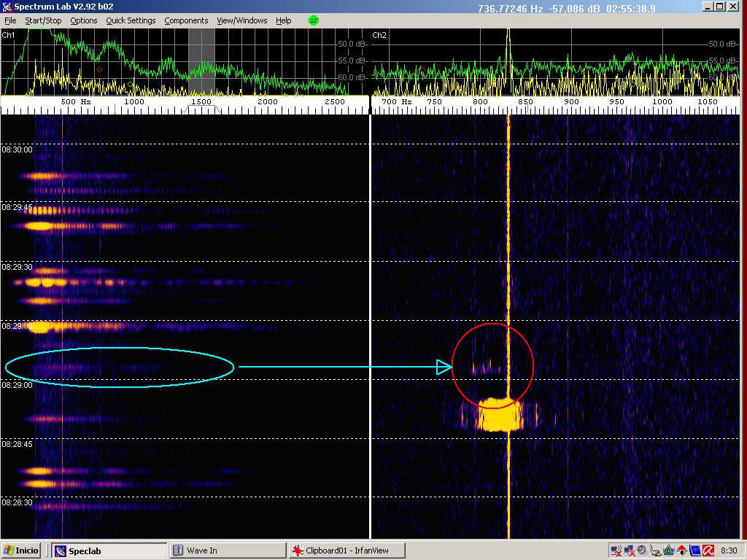Screen dimensions: 747x560
Task: Click the red circle marker in Ch1 graph
Action: (x=100, y=70)
